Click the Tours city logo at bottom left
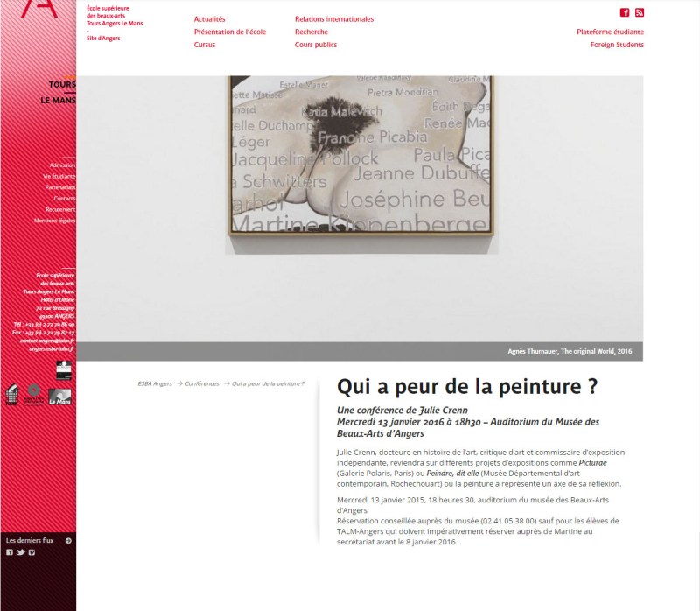 click(10, 394)
